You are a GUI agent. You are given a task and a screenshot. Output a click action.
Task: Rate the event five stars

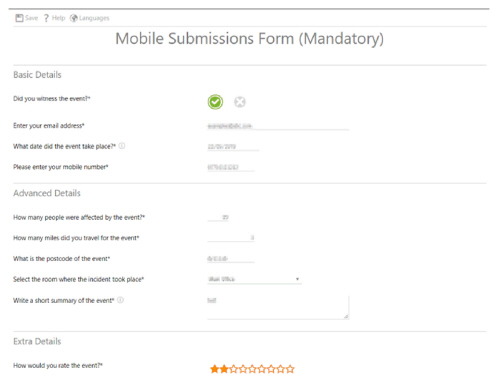click(252, 369)
